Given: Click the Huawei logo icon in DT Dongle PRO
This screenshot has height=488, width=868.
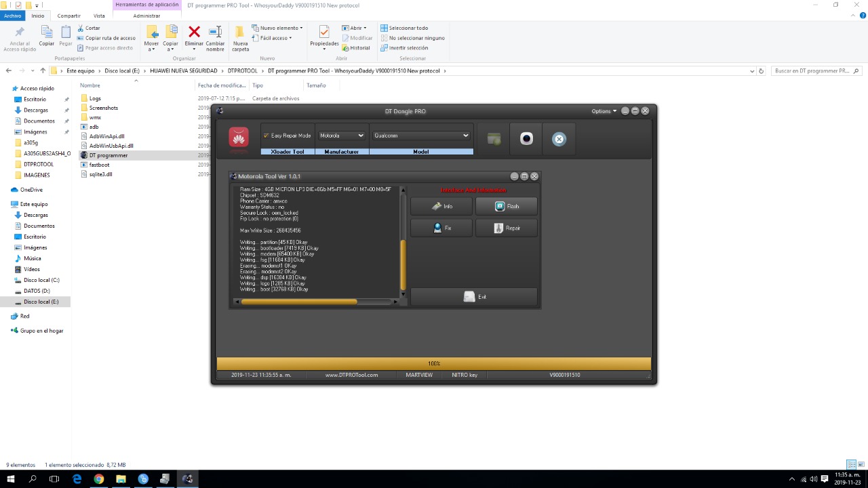Looking at the screenshot, I should tap(238, 137).
